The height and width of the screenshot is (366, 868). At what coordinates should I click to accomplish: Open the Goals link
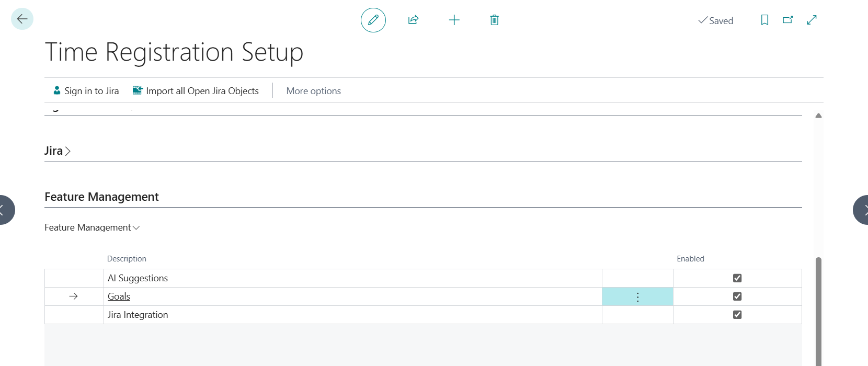coord(119,296)
